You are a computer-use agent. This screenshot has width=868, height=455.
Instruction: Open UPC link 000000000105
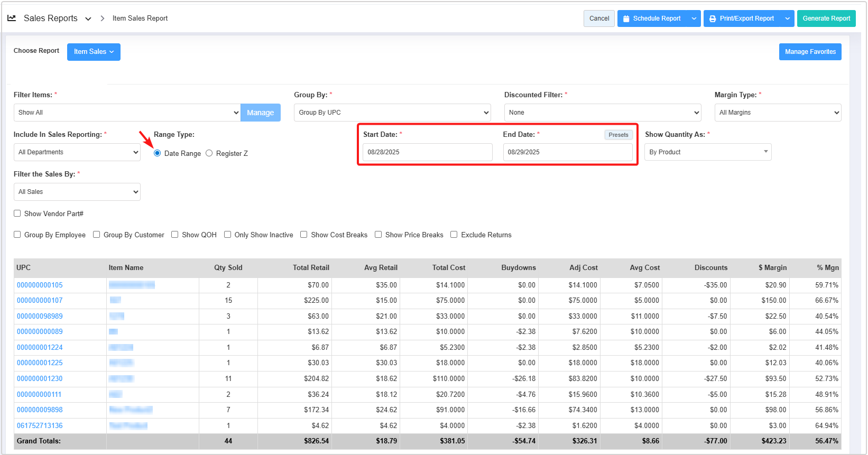(40, 285)
